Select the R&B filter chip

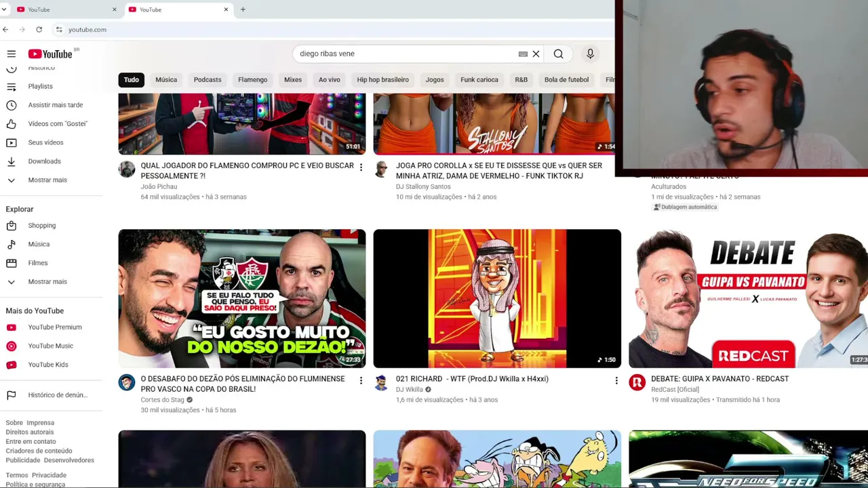point(521,79)
